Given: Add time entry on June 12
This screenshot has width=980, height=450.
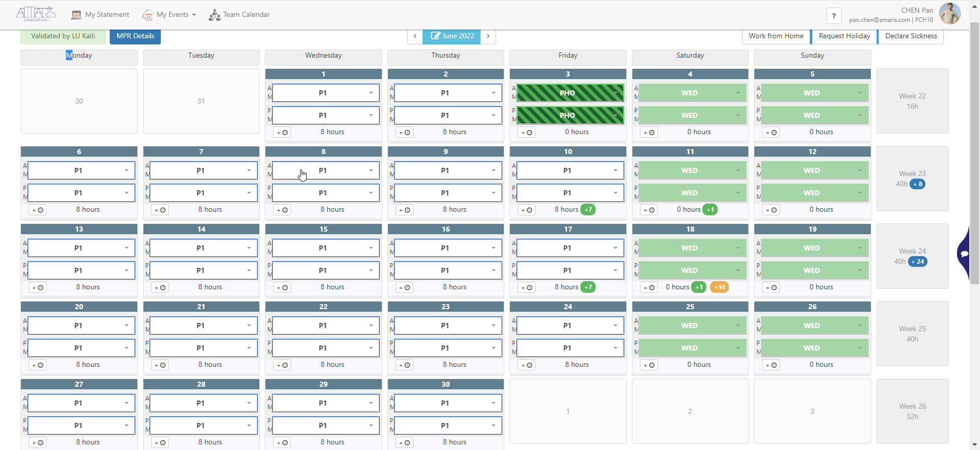Looking at the screenshot, I should [x=771, y=210].
